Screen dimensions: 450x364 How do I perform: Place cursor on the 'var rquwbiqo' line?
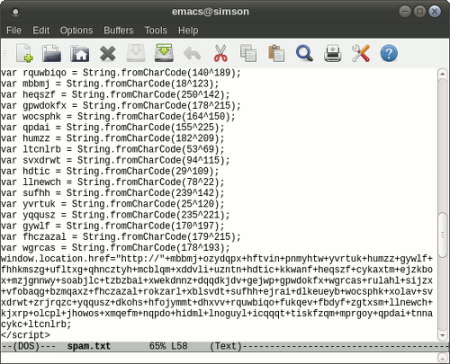click(x=121, y=73)
